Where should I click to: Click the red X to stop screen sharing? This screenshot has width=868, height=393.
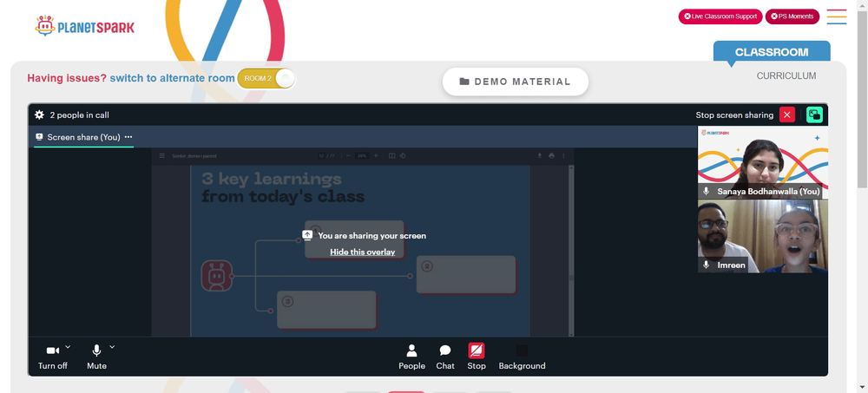pyautogui.click(x=787, y=115)
